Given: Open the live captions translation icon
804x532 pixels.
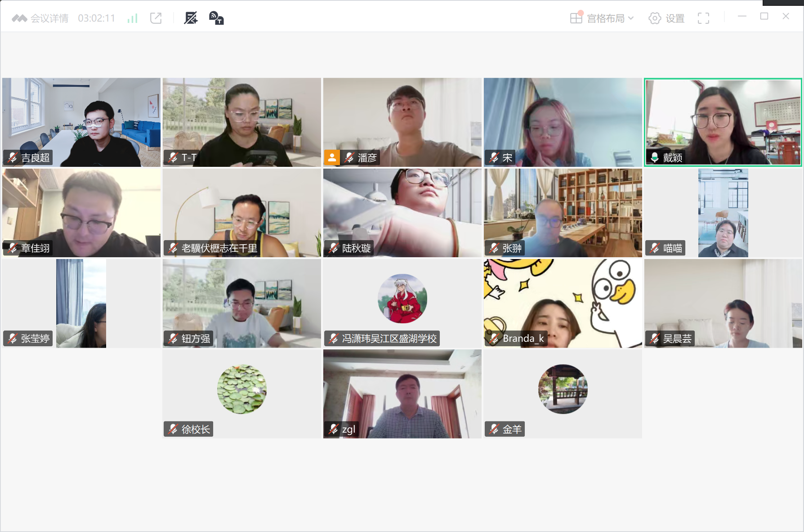Looking at the screenshot, I should coord(216,18).
